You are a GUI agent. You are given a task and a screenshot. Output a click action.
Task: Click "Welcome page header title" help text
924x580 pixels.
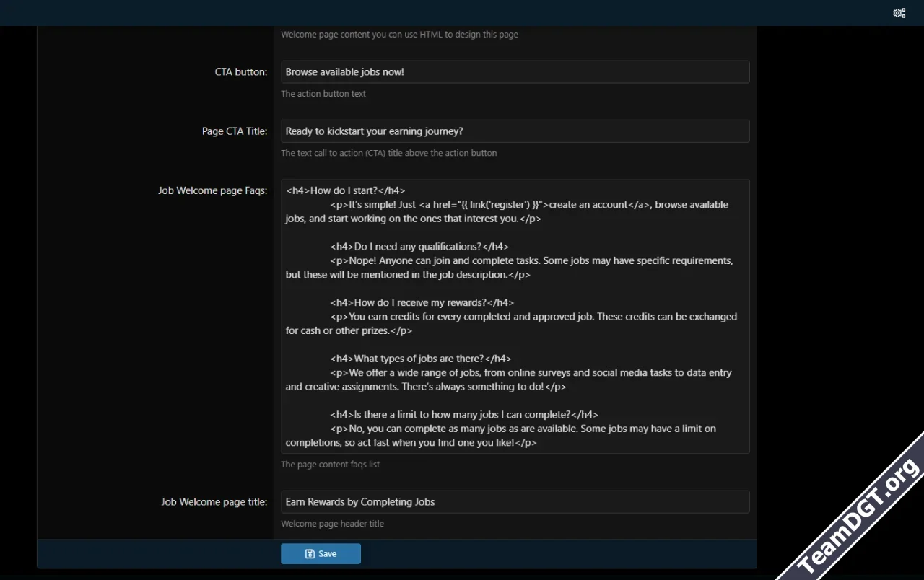pos(332,524)
